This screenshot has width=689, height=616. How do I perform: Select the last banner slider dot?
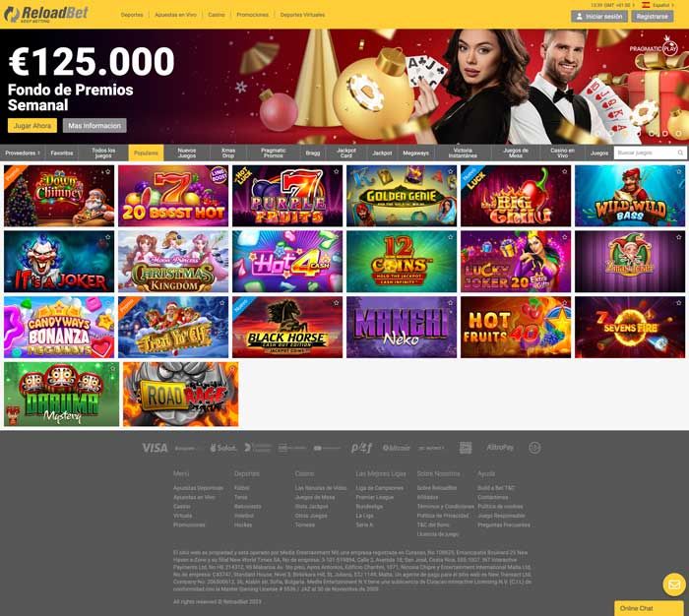pos(678,133)
